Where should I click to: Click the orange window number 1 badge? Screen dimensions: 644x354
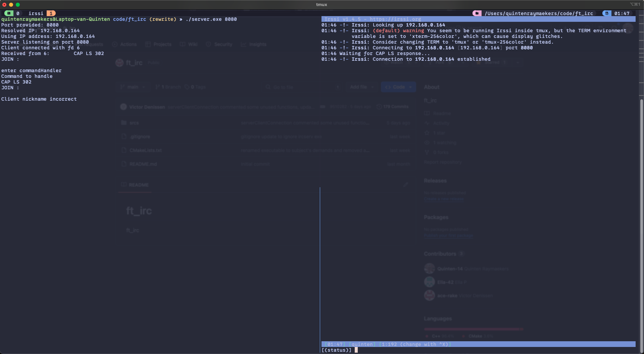pyautogui.click(x=51, y=13)
